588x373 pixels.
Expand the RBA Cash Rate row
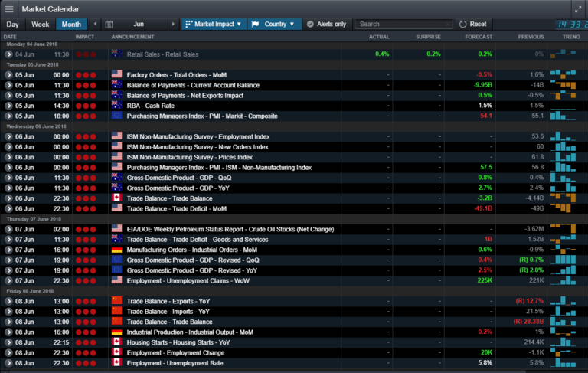tap(8, 106)
